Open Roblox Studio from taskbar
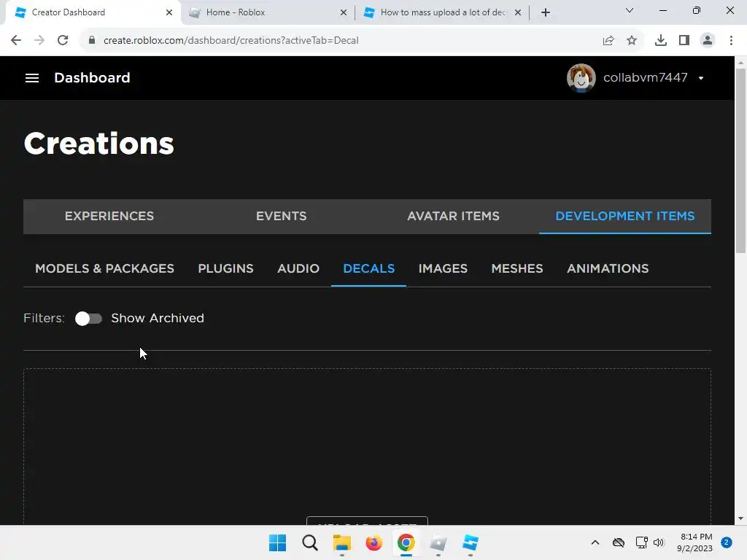This screenshot has width=747, height=560. pyautogui.click(x=471, y=542)
